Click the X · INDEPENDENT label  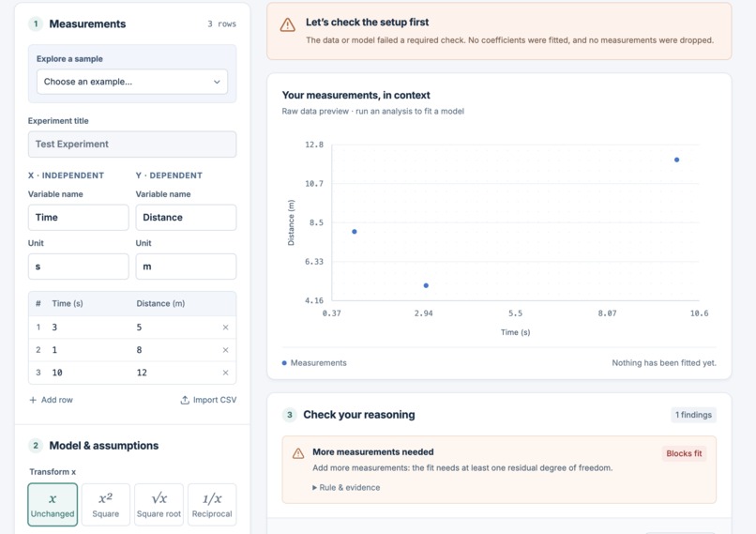pyautogui.click(x=66, y=175)
